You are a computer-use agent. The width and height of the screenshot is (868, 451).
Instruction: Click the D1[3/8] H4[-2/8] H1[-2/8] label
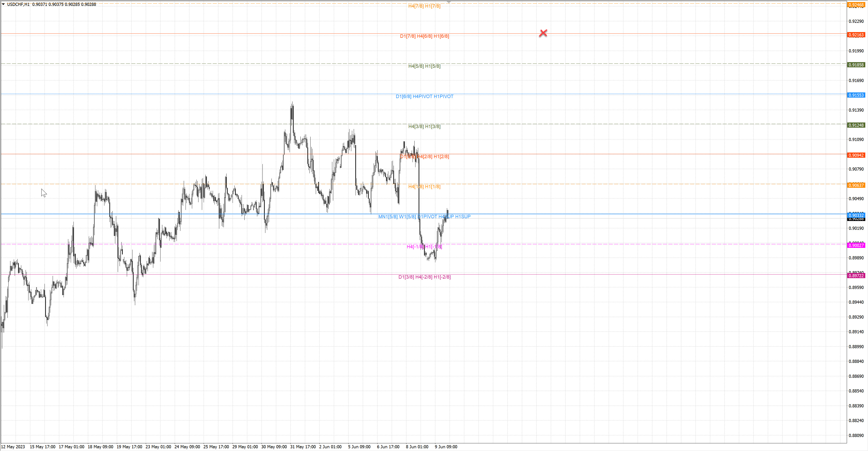424,277
